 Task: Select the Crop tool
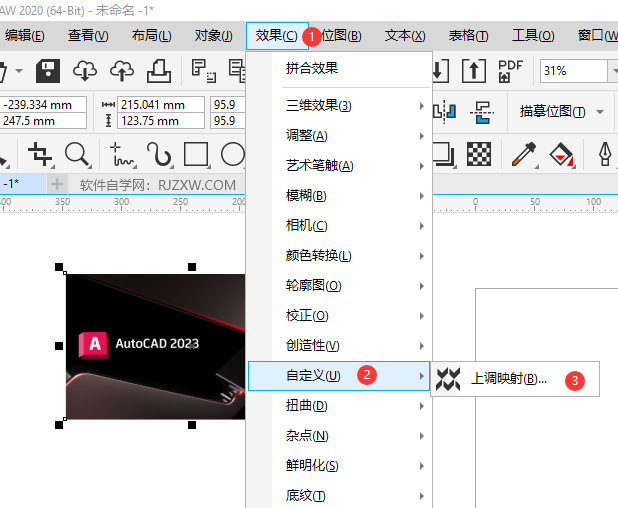[40, 154]
